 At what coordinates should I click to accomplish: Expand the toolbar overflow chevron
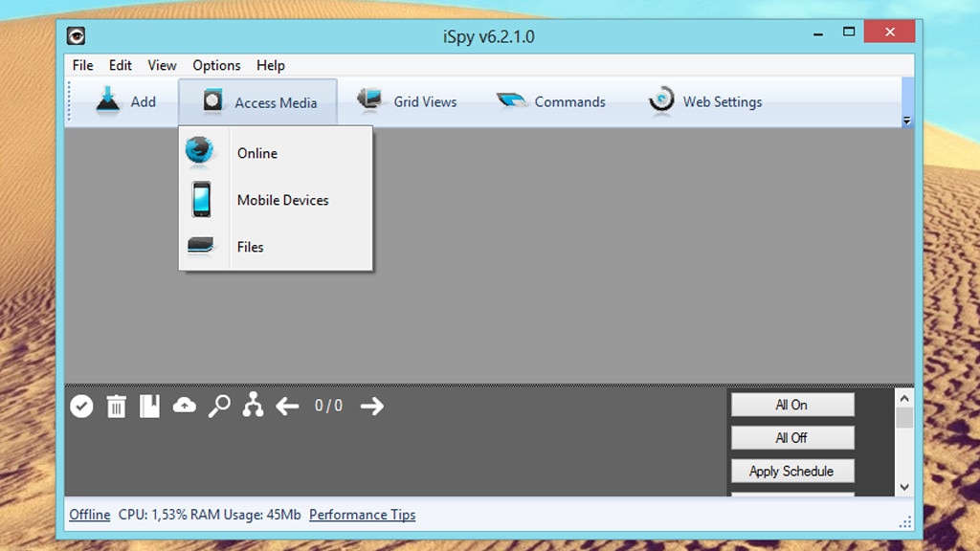[x=906, y=119]
